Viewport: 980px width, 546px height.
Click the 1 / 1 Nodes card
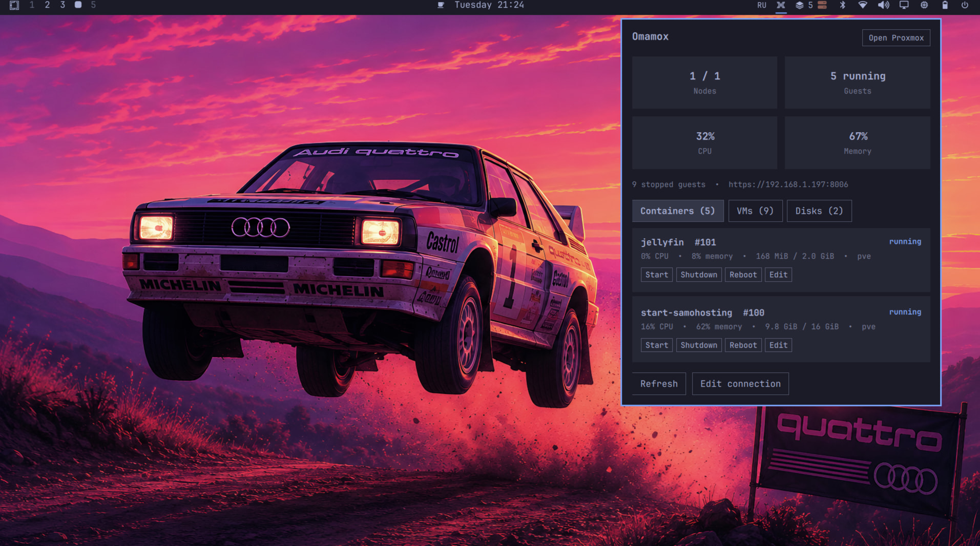coord(704,82)
